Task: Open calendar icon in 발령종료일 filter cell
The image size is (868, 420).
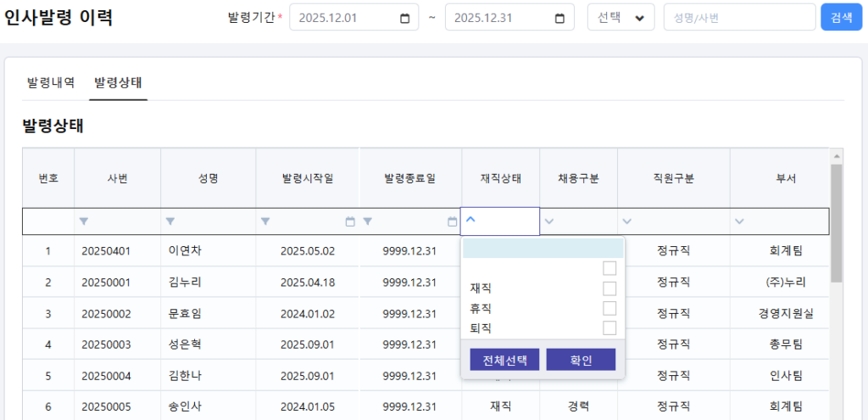Action: (453, 221)
